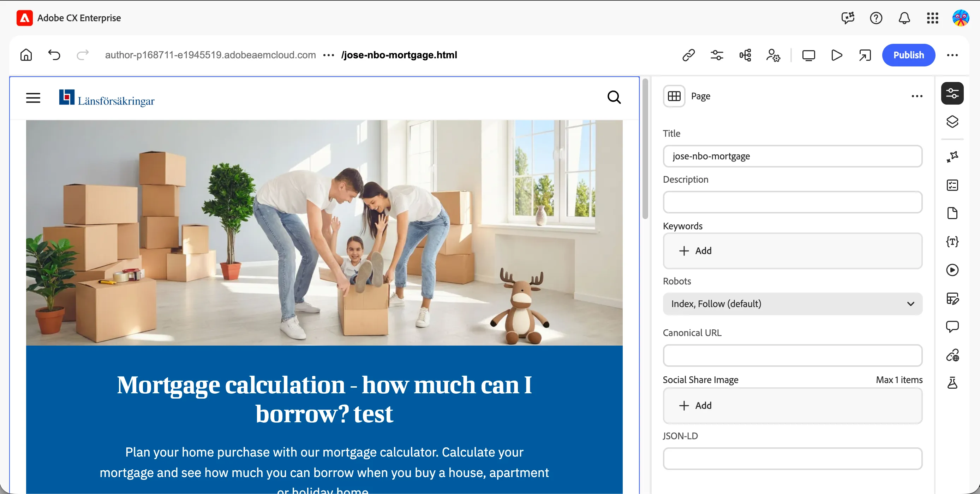Open the toolbar more options ellipsis

[952, 55]
